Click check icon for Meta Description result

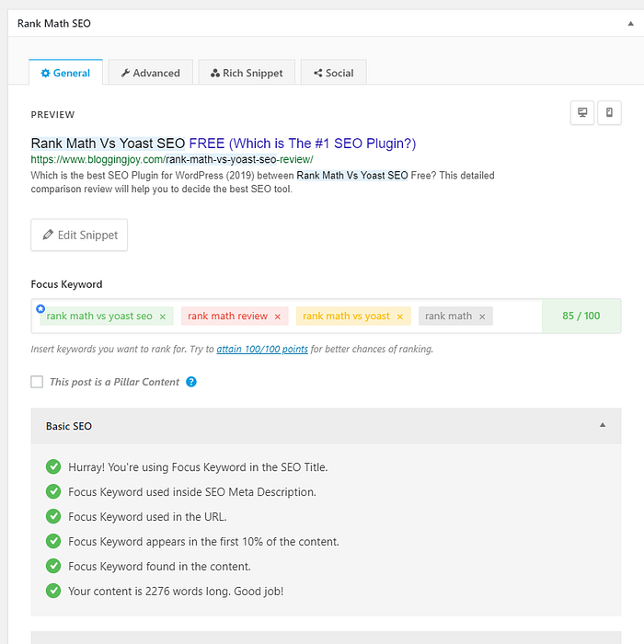(x=53, y=491)
